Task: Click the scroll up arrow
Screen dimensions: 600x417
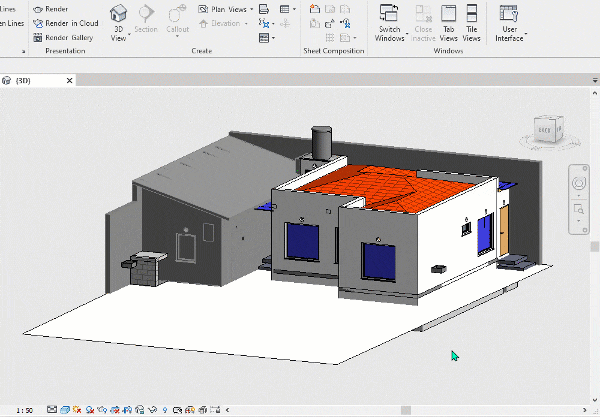Action: pos(595,93)
